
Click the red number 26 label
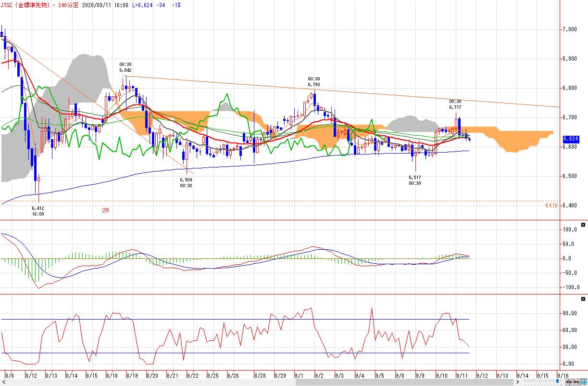point(105,210)
